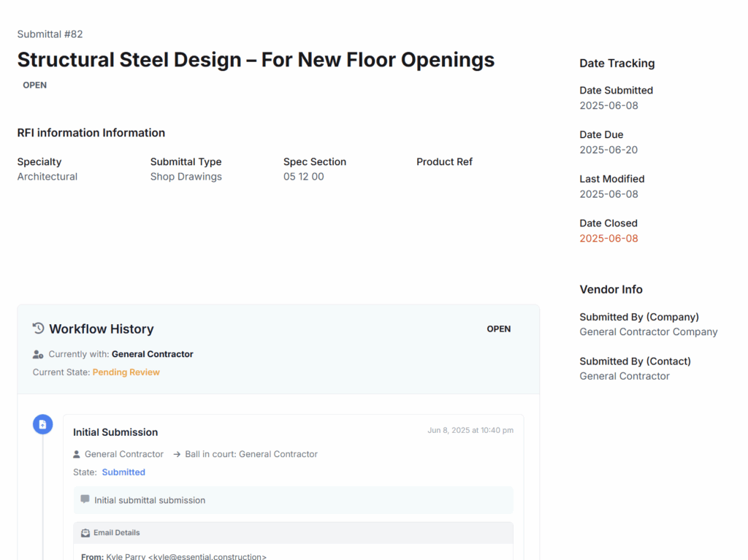Click the Initial Submission entry title
This screenshot has width=748, height=560.
tap(115, 432)
